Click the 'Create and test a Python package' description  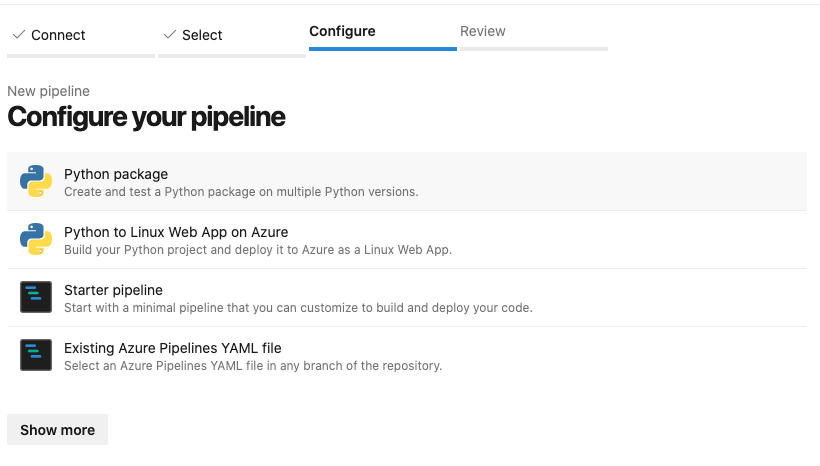coord(241,192)
